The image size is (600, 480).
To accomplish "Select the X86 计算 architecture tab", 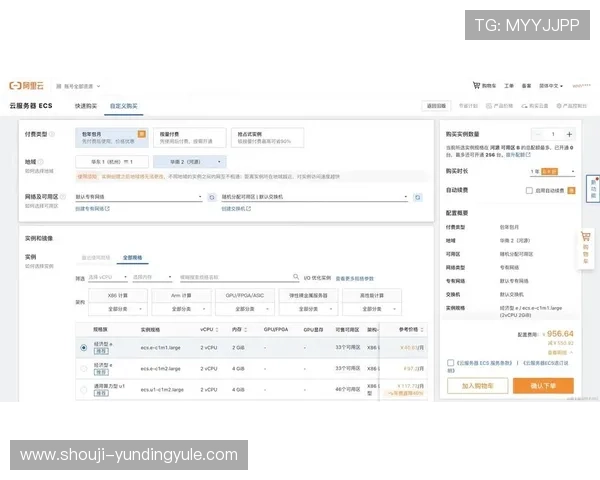I will pyautogui.click(x=118, y=296).
